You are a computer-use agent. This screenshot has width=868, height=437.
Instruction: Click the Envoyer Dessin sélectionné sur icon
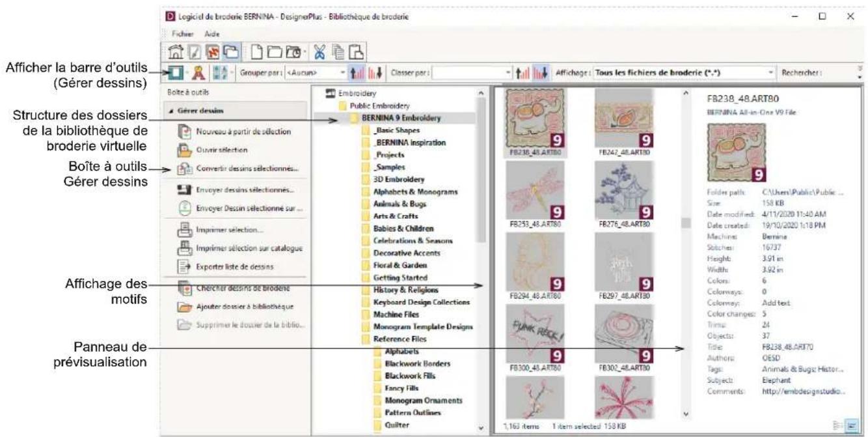[183, 208]
